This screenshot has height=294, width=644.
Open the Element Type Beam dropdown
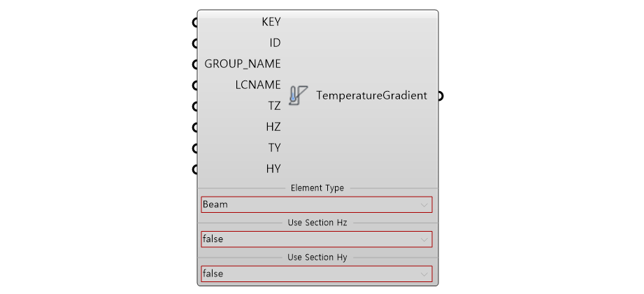tap(317, 204)
